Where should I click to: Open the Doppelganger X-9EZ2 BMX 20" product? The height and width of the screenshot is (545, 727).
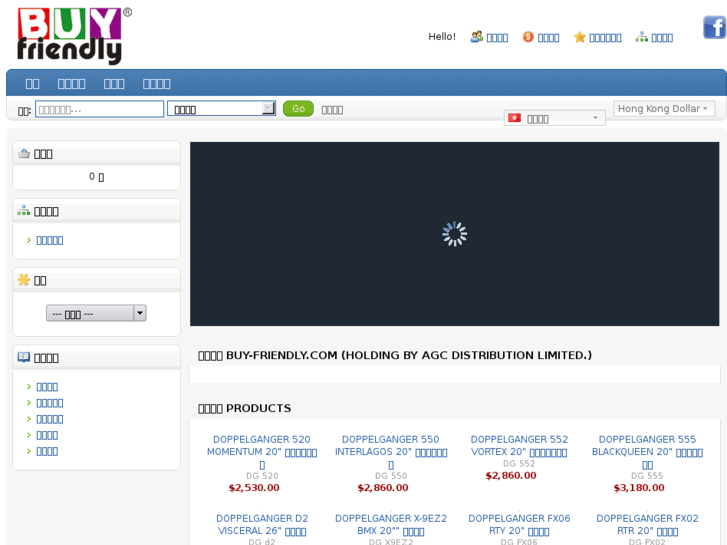point(391,525)
